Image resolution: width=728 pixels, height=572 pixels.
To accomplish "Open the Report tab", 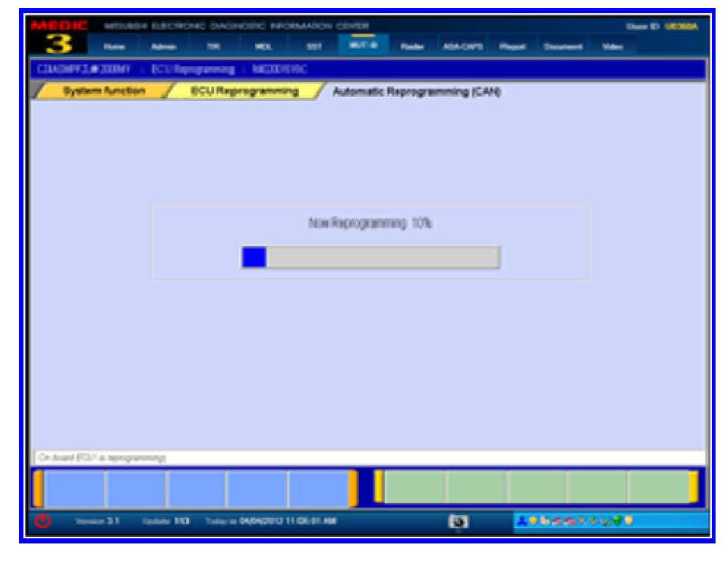I will 510,46.
